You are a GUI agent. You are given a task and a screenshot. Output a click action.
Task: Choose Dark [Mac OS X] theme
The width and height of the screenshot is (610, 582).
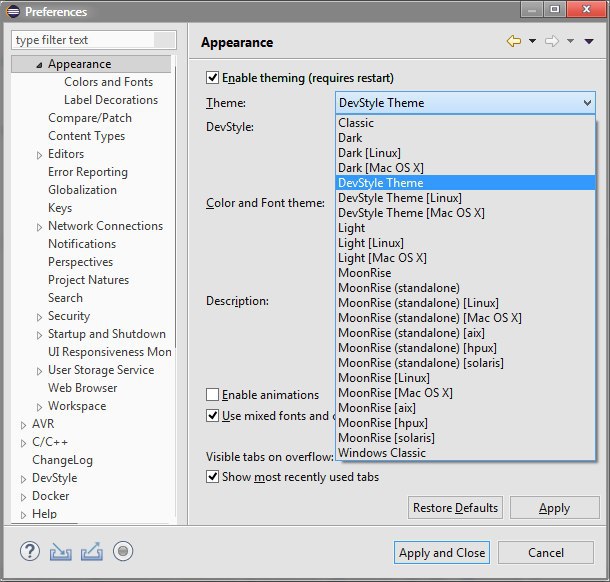(465, 168)
